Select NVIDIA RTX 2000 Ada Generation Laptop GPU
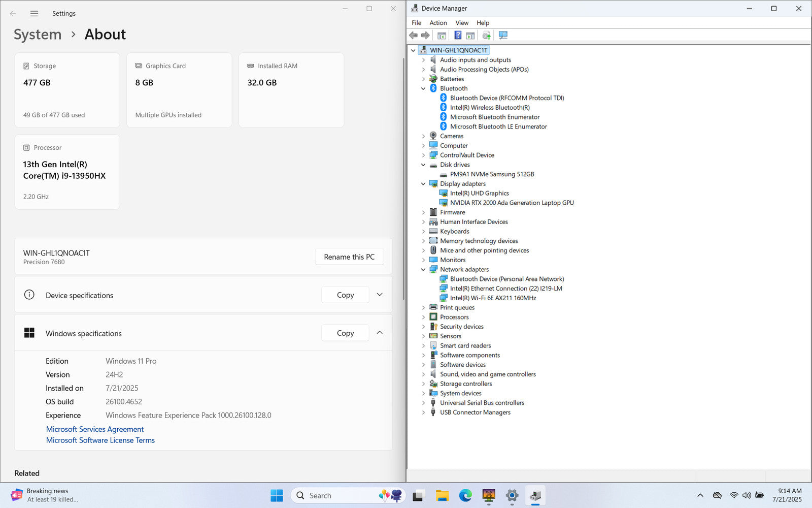812x508 pixels. (x=512, y=203)
